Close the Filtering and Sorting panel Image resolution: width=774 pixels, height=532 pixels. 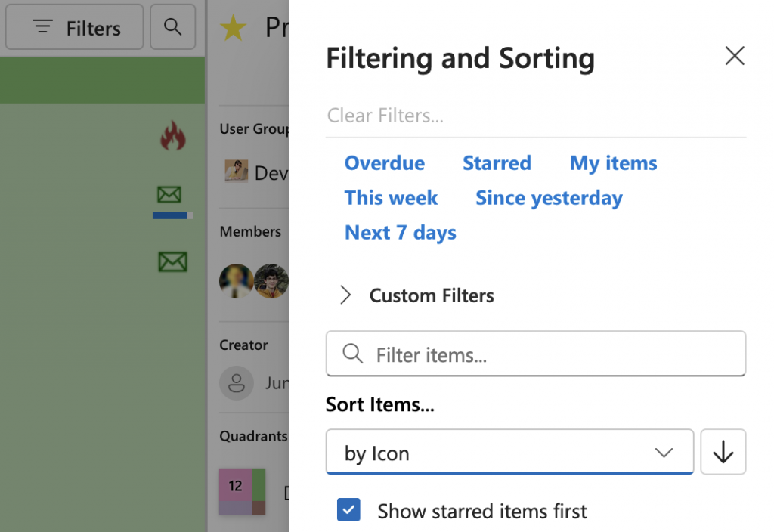[x=734, y=56]
